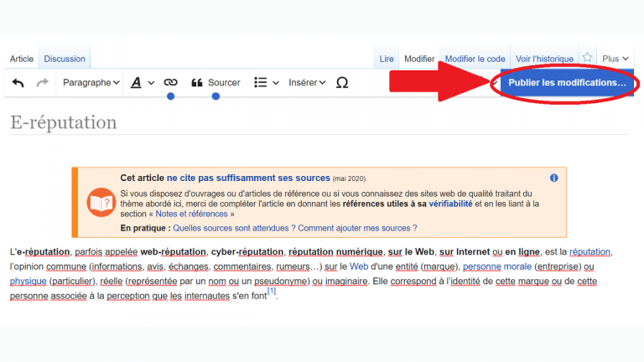
Task: Click the redo arrow icon
Action: tap(42, 83)
